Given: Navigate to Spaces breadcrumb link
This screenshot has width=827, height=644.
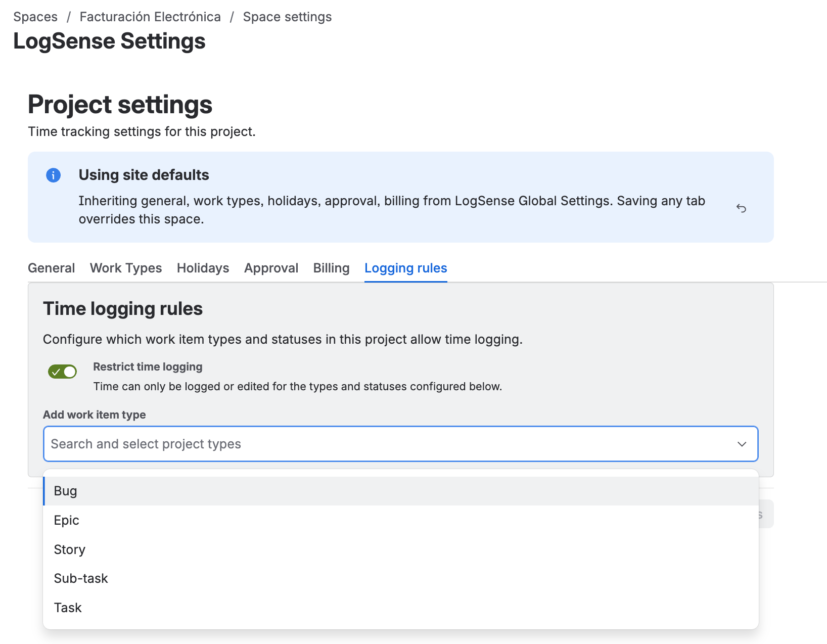Looking at the screenshot, I should coord(35,17).
